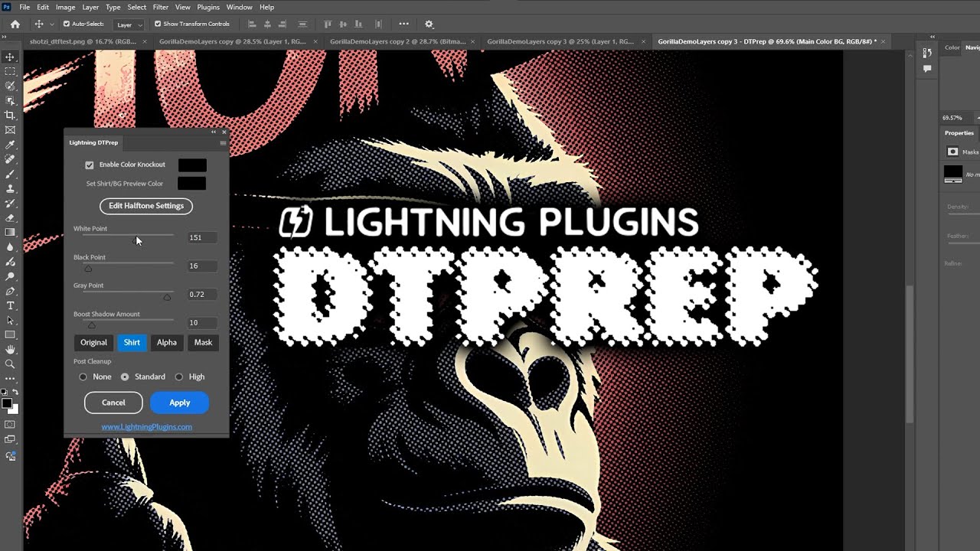Click the Color Knockout black swatch
Image resolution: width=980 pixels, height=551 pixels.
[192, 165]
